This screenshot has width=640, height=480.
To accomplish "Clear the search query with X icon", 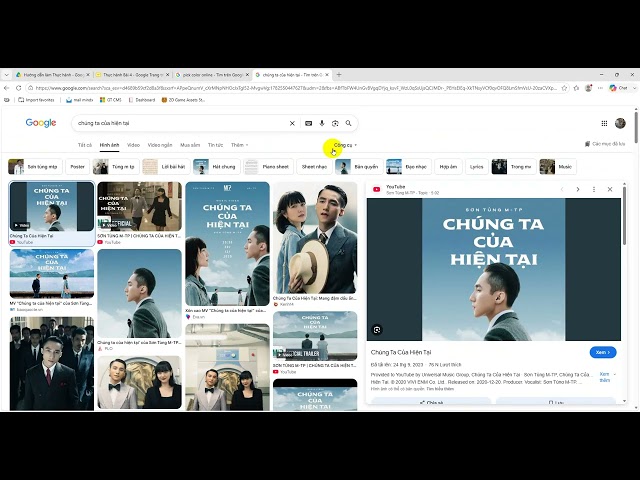I will [x=292, y=123].
